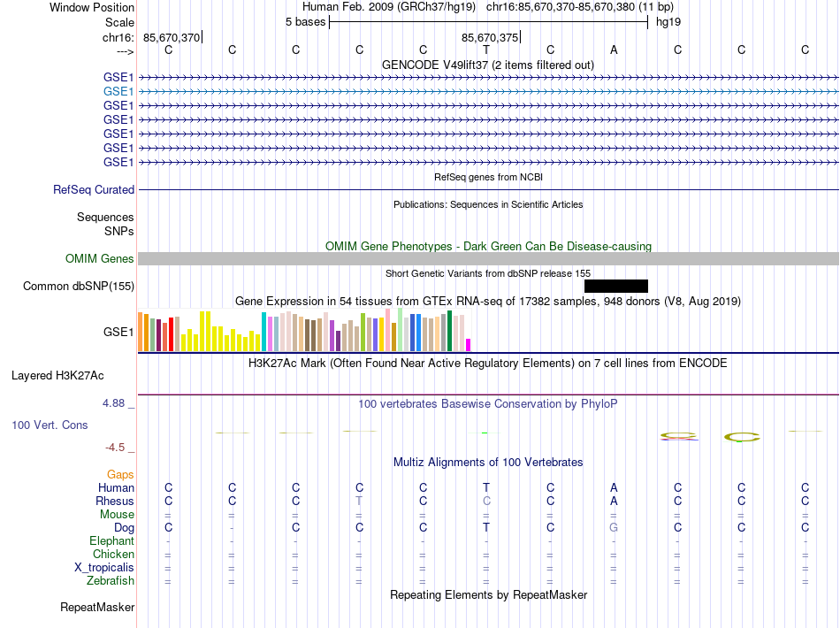Click the faded G in the Dog row
Viewport: 840px width, 628px height.
coord(614,527)
